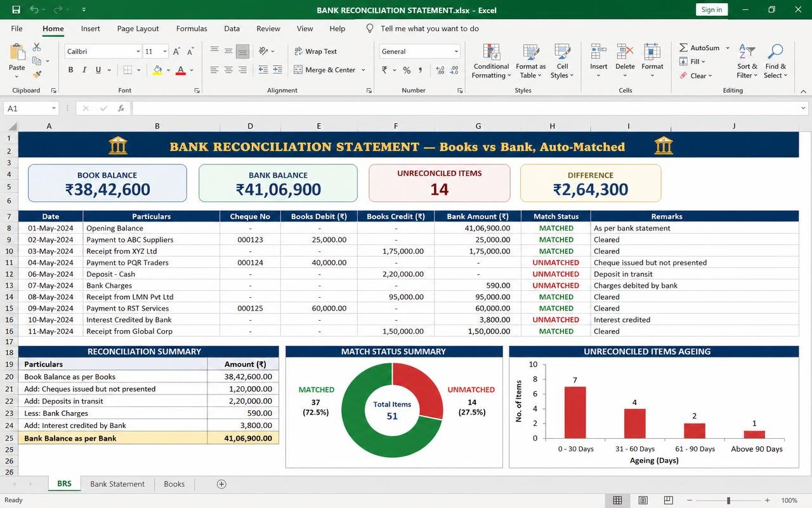Toggle Wrap Text

tap(315, 51)
